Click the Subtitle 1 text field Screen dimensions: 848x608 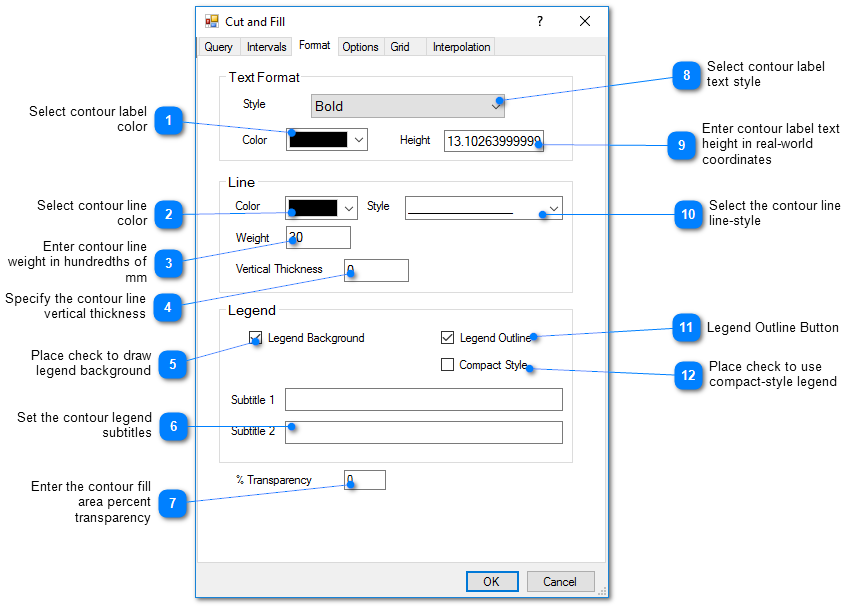click(x=423, y=400)
